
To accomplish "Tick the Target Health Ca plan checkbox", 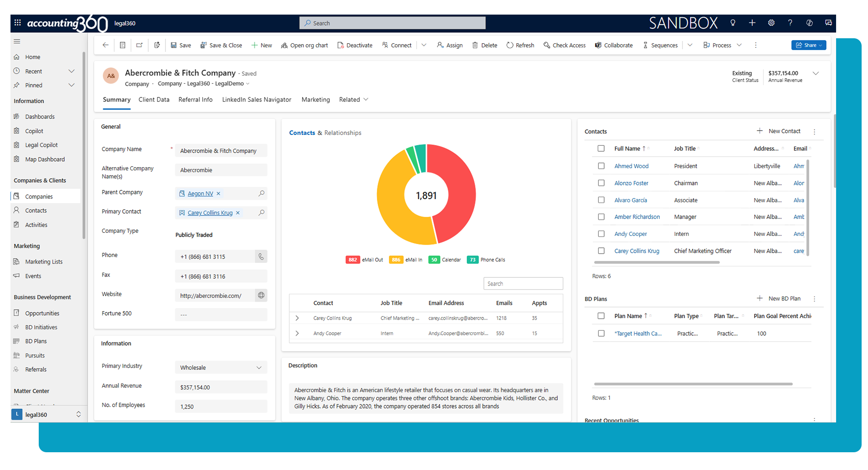I will click(x=601, y=333).
